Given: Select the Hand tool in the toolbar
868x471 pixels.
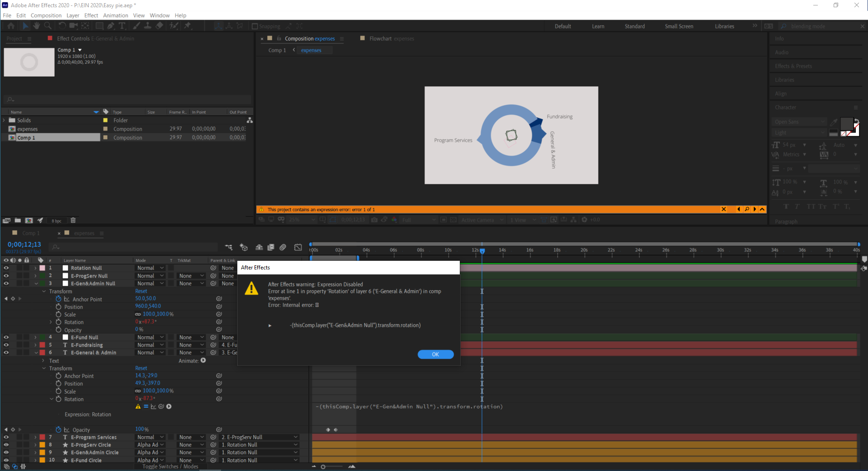Looking at the screenshot, I should click(37, 26).
